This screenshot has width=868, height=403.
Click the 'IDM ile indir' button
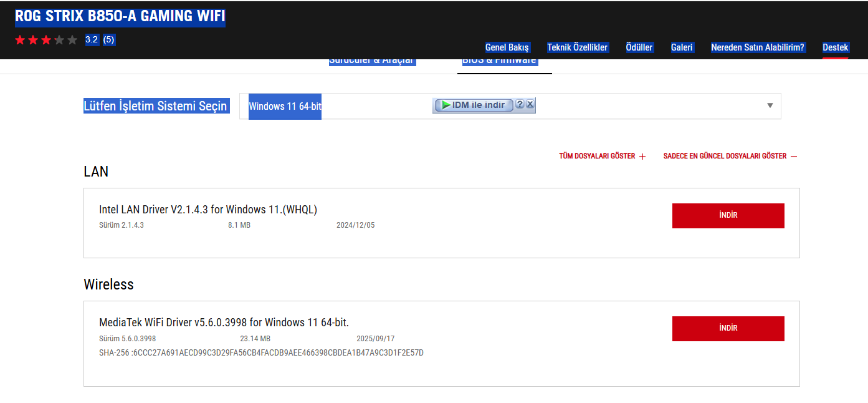click(x=474, y=105)
